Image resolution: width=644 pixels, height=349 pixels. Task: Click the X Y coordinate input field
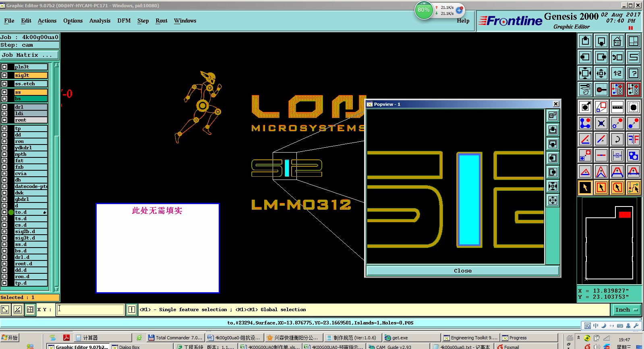90,310
